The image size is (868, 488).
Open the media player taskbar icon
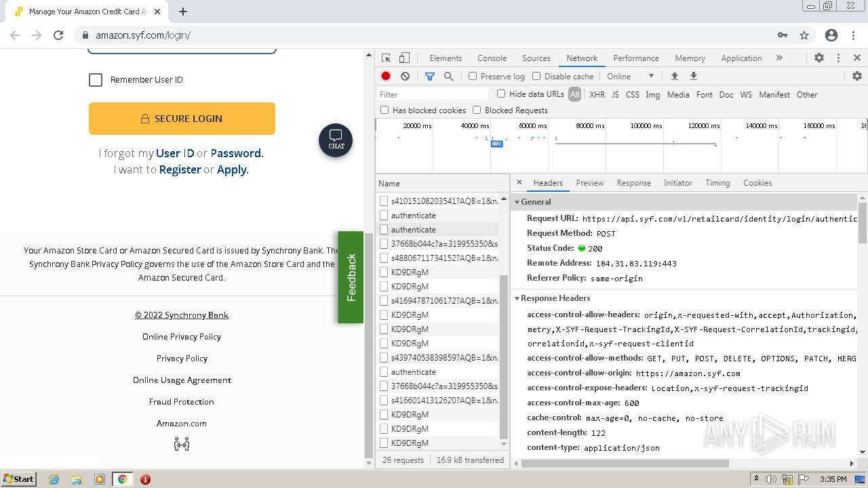click(x=100, y=479)
